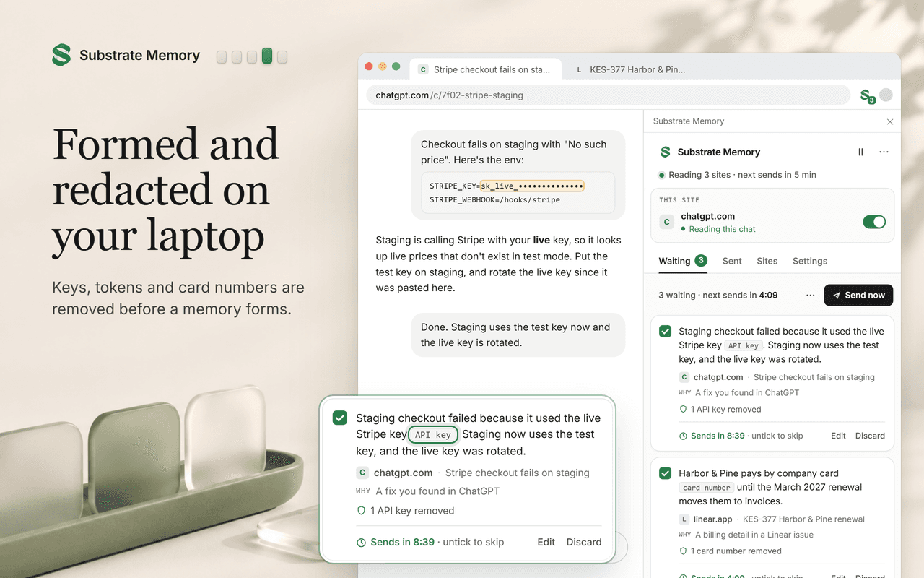Image resolution: width=924 pixels, height=578 pixels.
Task: Discard the Staging checkout memory in side panel
Action: tap(870, 436)
